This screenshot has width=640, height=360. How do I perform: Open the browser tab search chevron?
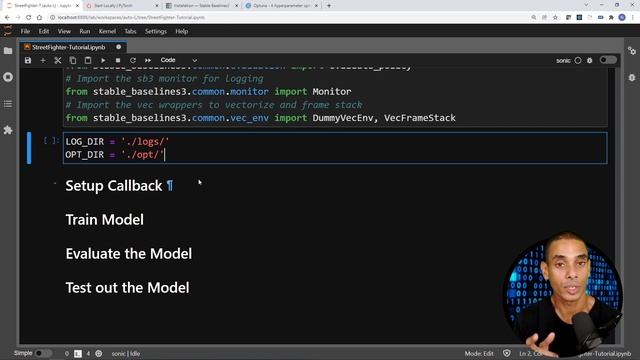click(586, 5)
